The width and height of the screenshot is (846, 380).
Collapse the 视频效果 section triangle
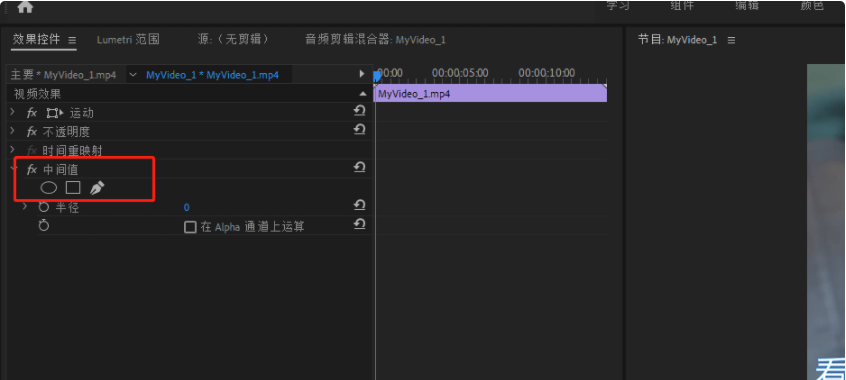(x=363, y=94)
